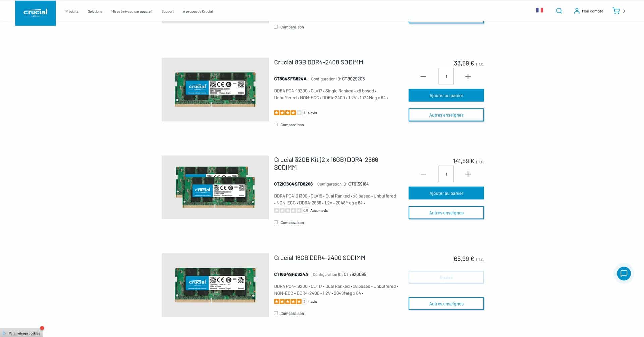The width and height of the screenshot is (644, 337).
Task: Open the 32GB Kit product thumbnail
Action: click(x=215, y=187)
